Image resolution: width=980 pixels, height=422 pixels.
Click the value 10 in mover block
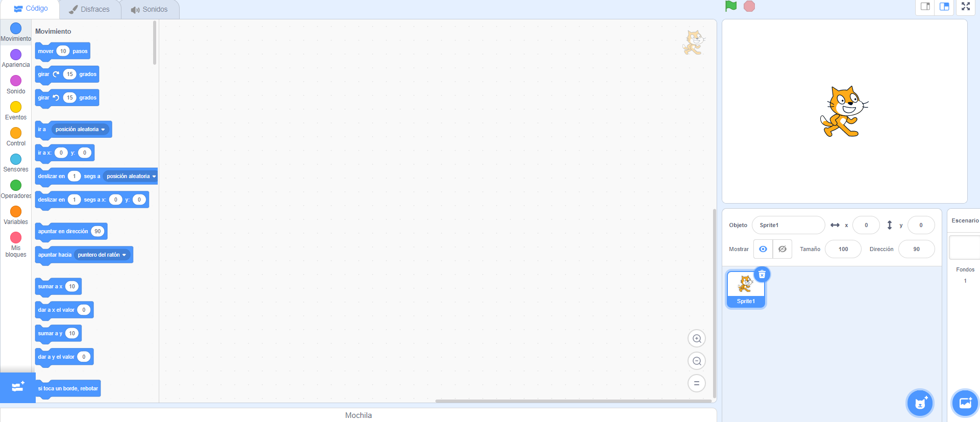click(x=63, y=51)
